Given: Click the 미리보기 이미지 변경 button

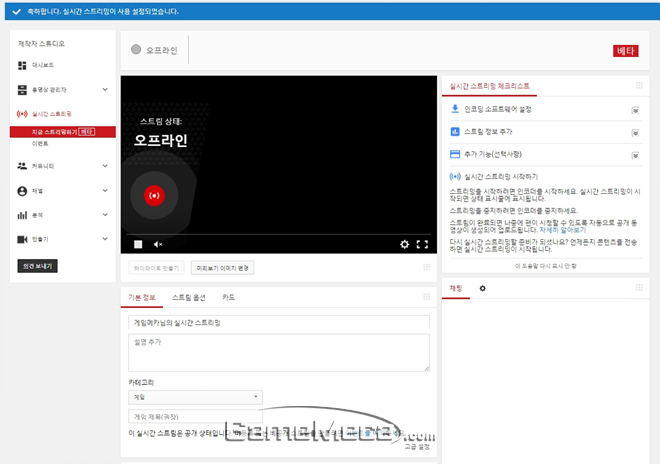Looking at the screenshot, I should point(224,268).
